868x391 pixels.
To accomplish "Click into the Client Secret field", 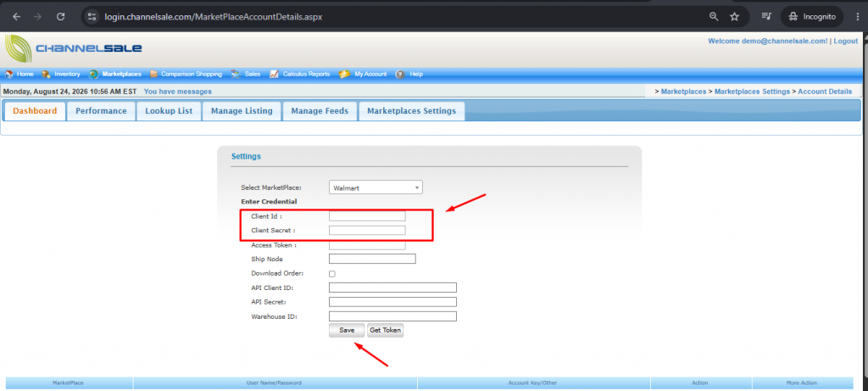I will [367, 231].
